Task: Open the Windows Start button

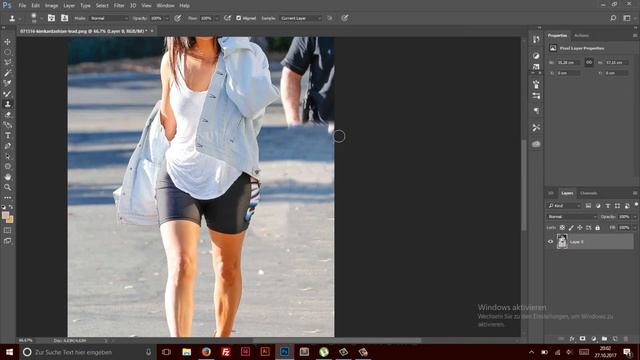Action: tap(9, 352)
